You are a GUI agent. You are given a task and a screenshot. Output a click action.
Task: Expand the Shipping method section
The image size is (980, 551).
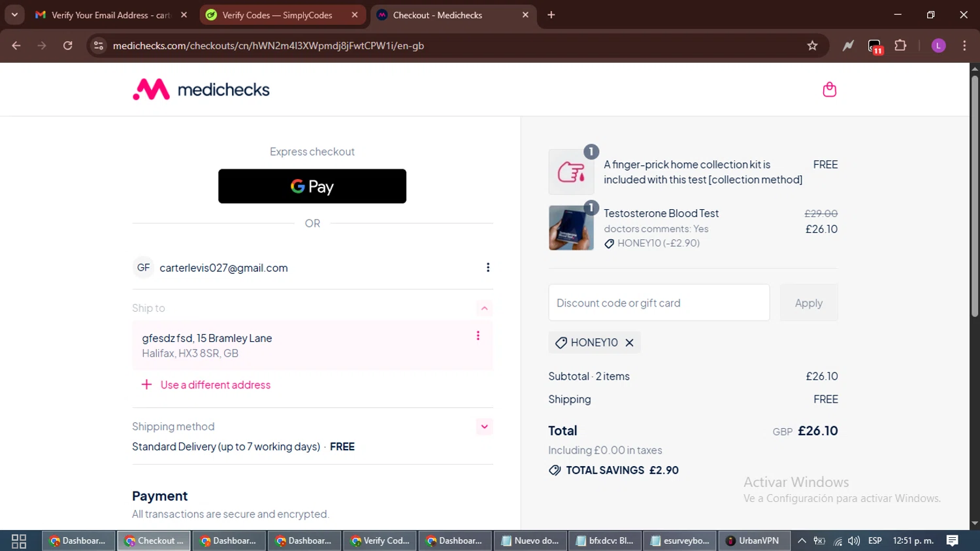tap(484, 427)
